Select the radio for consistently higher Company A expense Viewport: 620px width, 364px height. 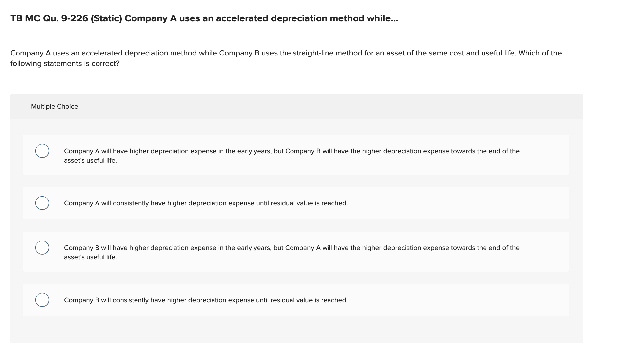coord(42,203)
